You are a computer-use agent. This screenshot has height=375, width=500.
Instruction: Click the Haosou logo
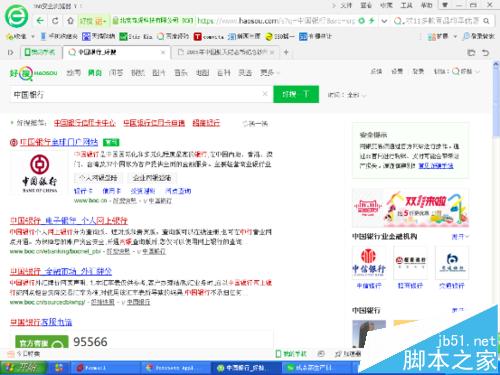pyautogui.click(x=33, y=73)
